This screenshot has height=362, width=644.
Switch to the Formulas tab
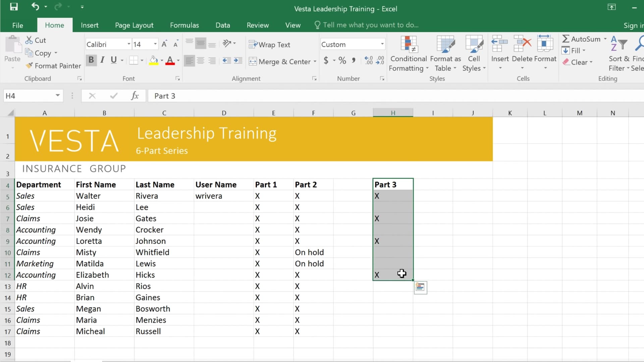tap(184, 25)
